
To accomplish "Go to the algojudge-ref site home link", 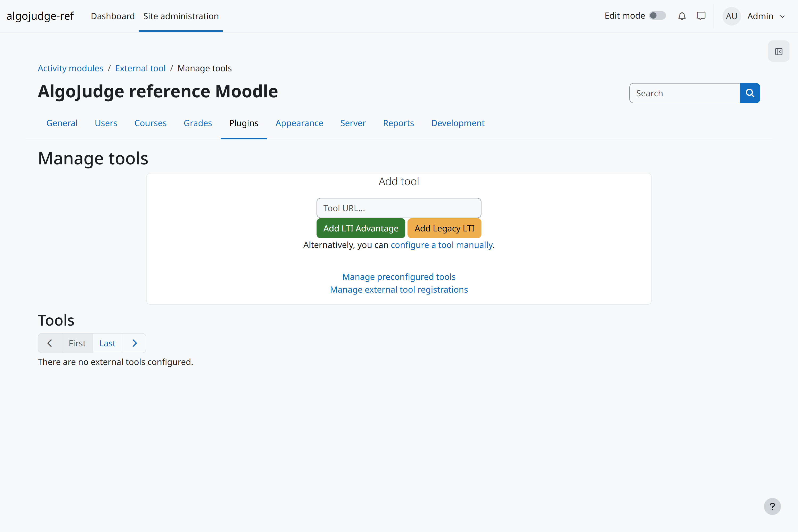I will coord(40,16).
